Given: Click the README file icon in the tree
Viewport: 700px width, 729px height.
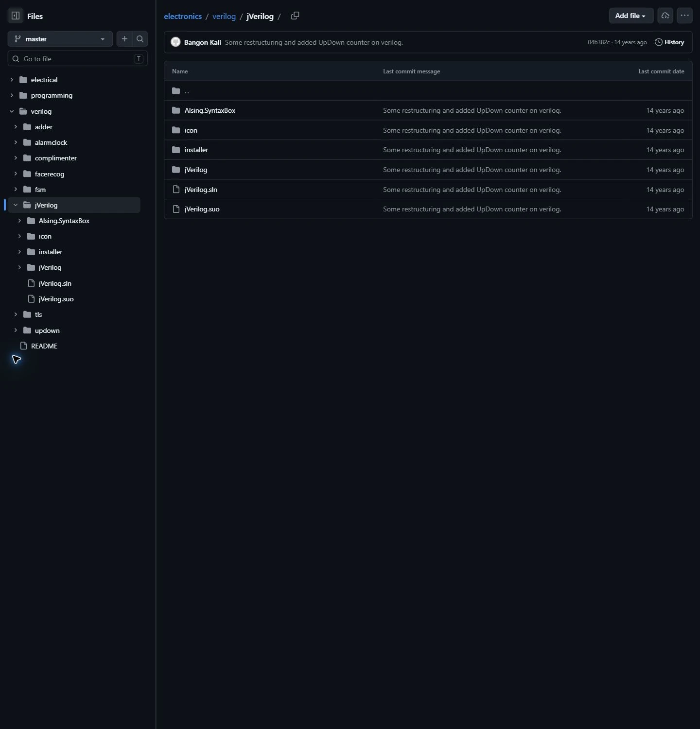Looking at the screenshot, I should (x=23, y=346).
